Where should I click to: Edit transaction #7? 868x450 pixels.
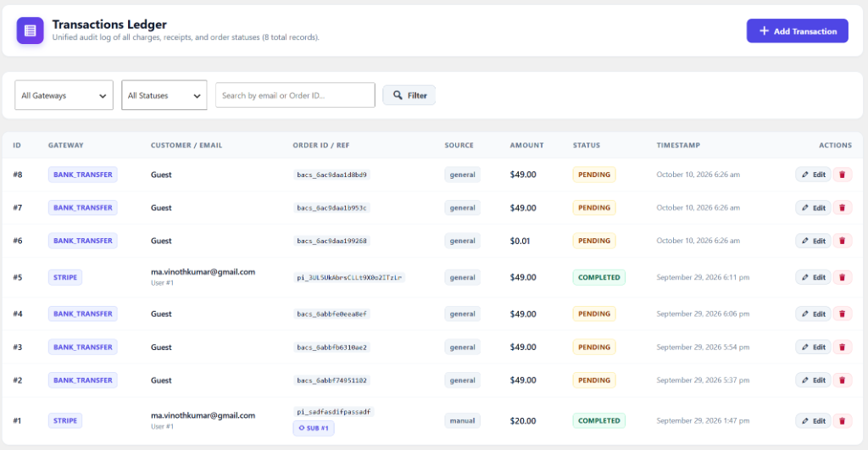click(813, 208)
